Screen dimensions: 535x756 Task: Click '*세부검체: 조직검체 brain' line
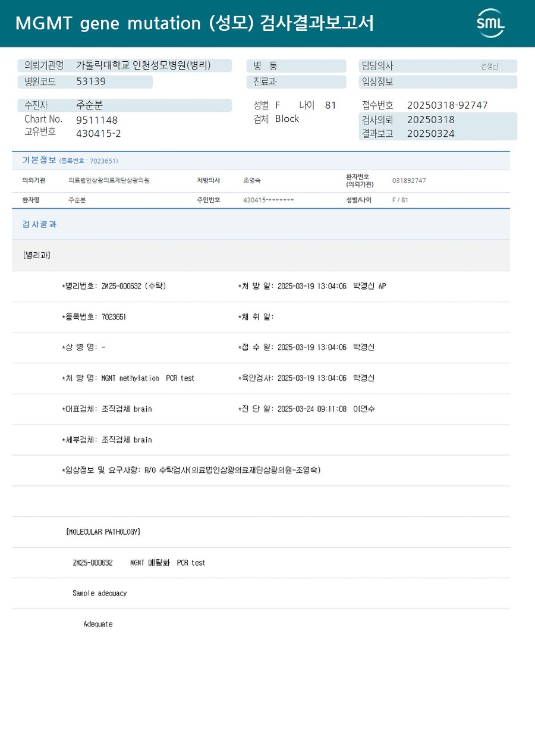(x=107, y=440)
